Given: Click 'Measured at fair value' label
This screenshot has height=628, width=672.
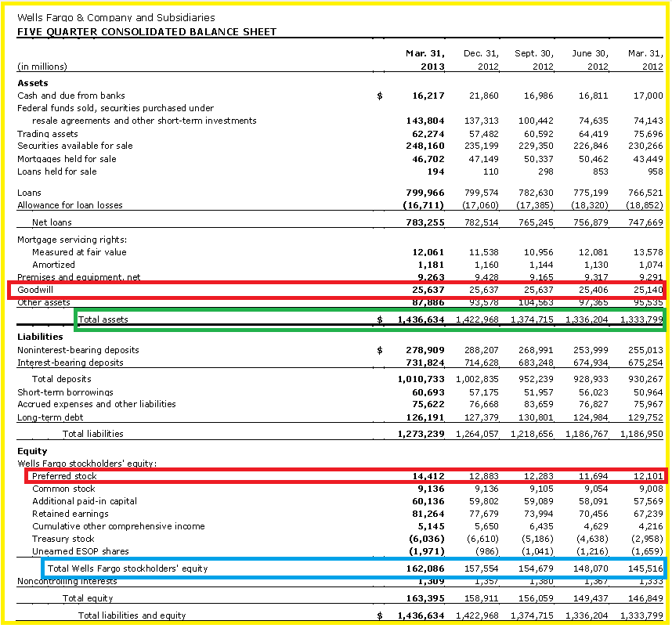Looking at the screenshot, I should [x=79, y=252].
